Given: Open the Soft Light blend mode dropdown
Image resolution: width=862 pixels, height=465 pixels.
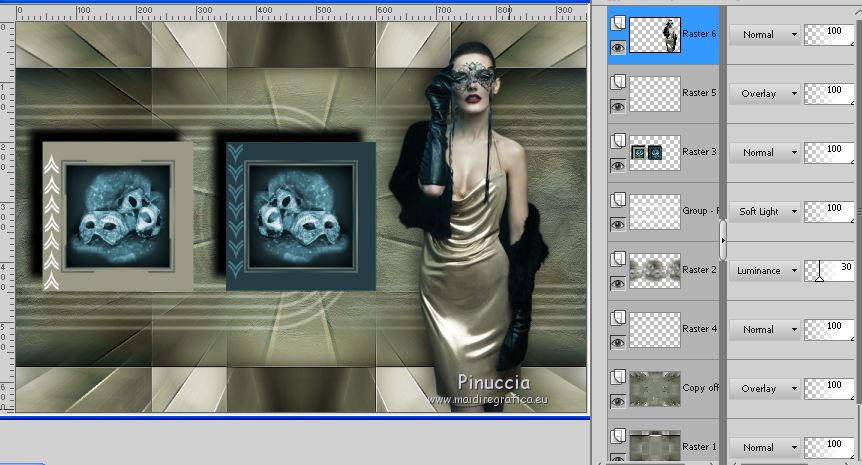Looking at the screenshot, I should (x=765, y=212).
